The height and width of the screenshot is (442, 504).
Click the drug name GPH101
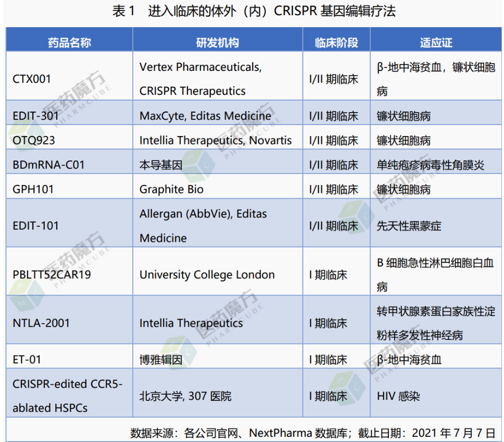(x=33, y=189)
